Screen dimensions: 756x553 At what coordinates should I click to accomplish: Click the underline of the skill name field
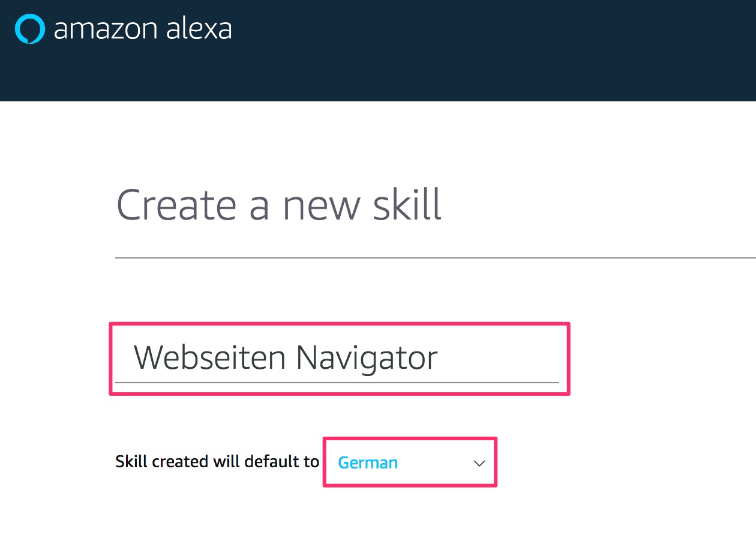(337, 382)
